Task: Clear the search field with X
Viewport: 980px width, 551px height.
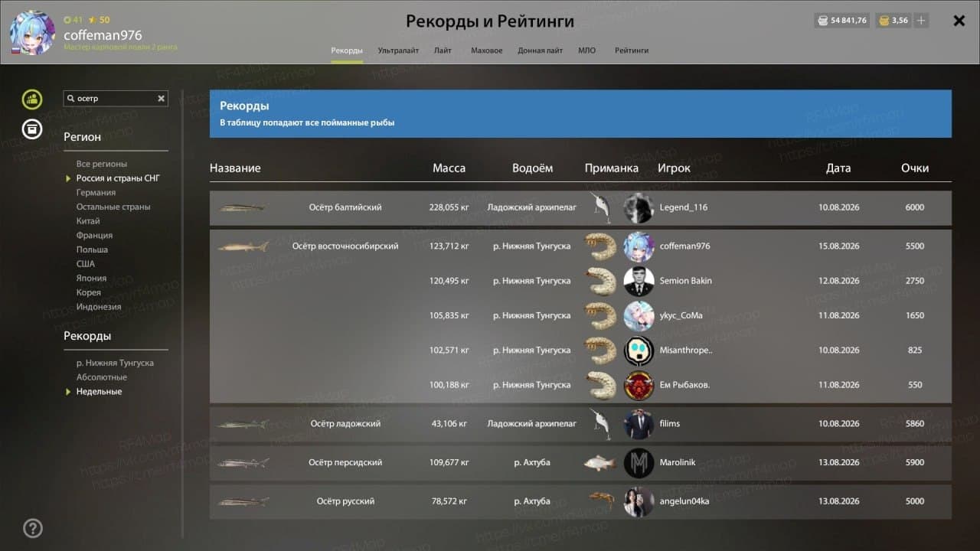Action: tap(161, 98)
